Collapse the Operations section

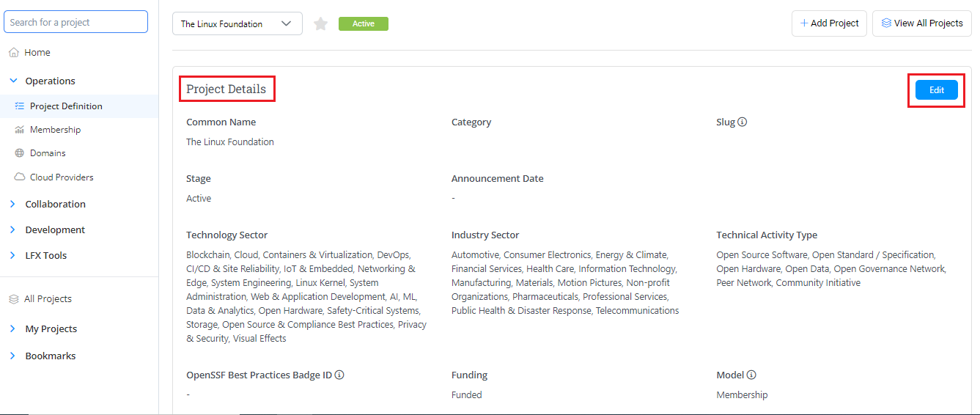[13, 81]
